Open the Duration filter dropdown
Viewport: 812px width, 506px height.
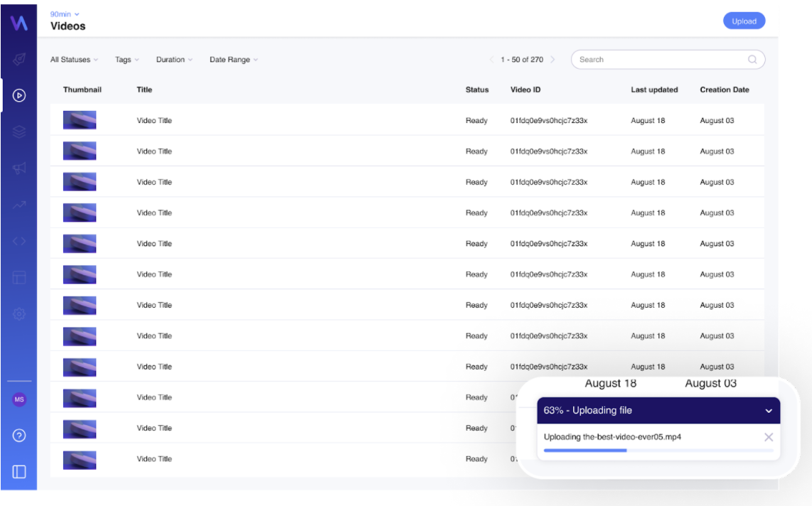[174, 60]
